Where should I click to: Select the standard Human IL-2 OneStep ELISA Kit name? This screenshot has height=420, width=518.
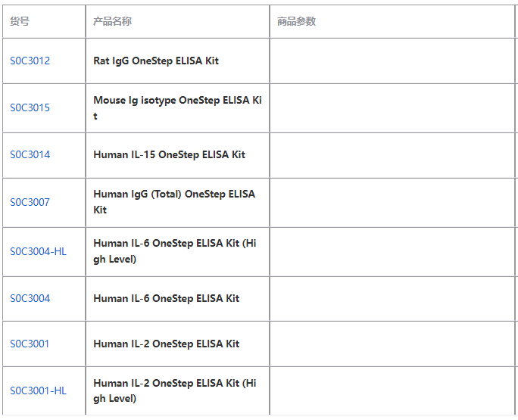pyautogui.click(x=166, y=344)
